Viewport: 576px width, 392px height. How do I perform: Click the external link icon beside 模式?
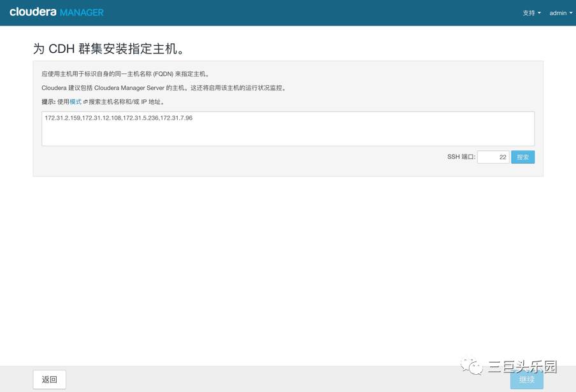(85, 102)
